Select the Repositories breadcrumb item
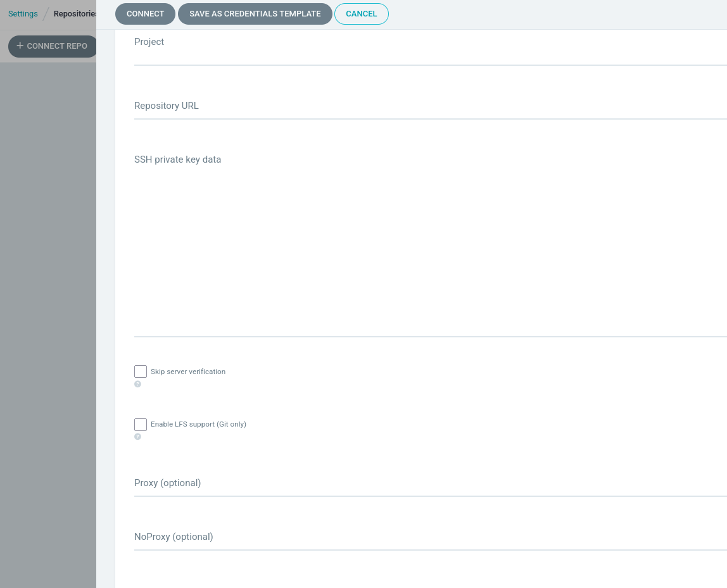 click(x=75, y=14)
